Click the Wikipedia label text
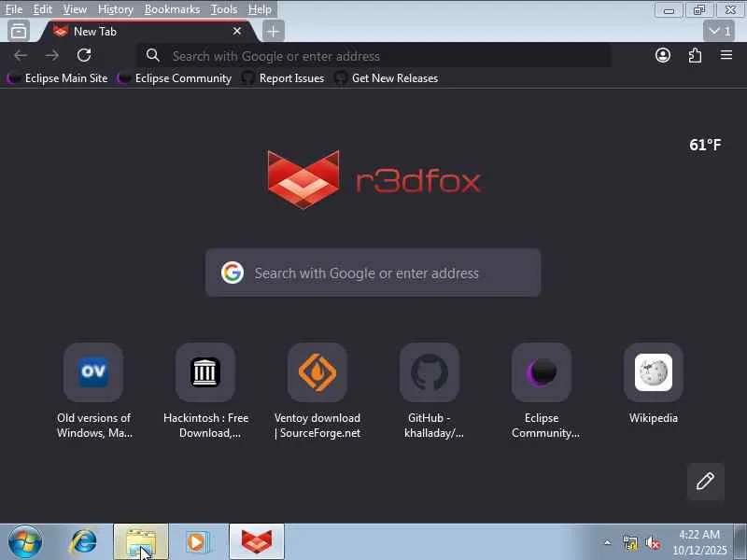Screen dimensions: 747x560 [x=653, y=417]
